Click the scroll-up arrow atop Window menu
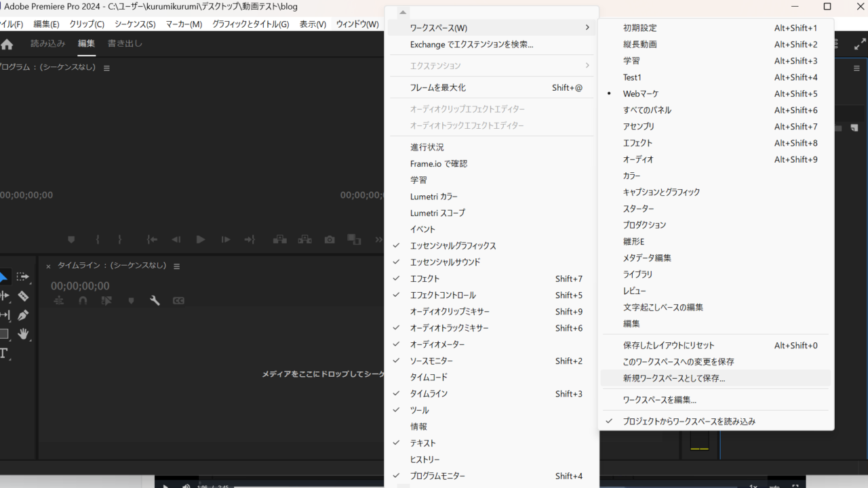This screenshot has height=488, width=868. coord(403,12)
